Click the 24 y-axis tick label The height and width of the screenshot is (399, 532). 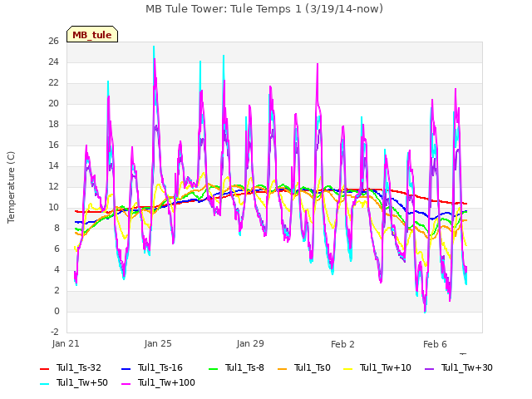pos(53,62)
